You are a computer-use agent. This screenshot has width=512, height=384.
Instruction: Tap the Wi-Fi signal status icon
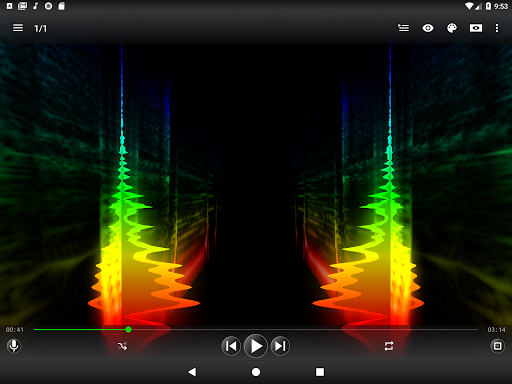point(469,6)
